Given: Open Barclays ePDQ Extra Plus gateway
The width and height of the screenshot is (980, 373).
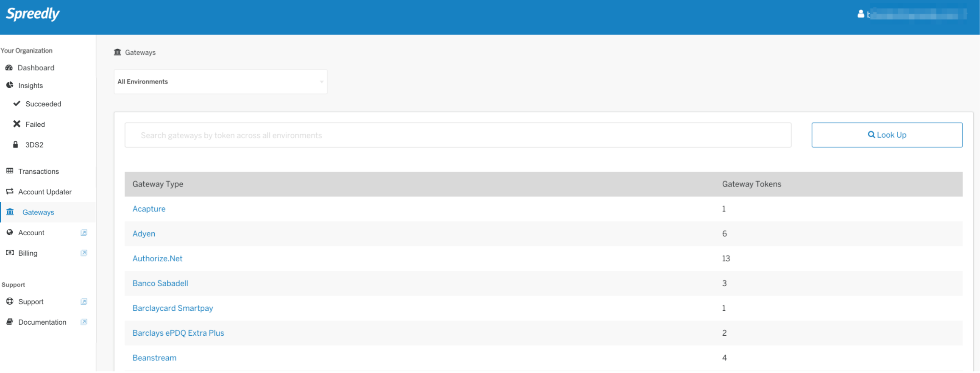Looking at the screenshot, I should [x=178, y=333].
